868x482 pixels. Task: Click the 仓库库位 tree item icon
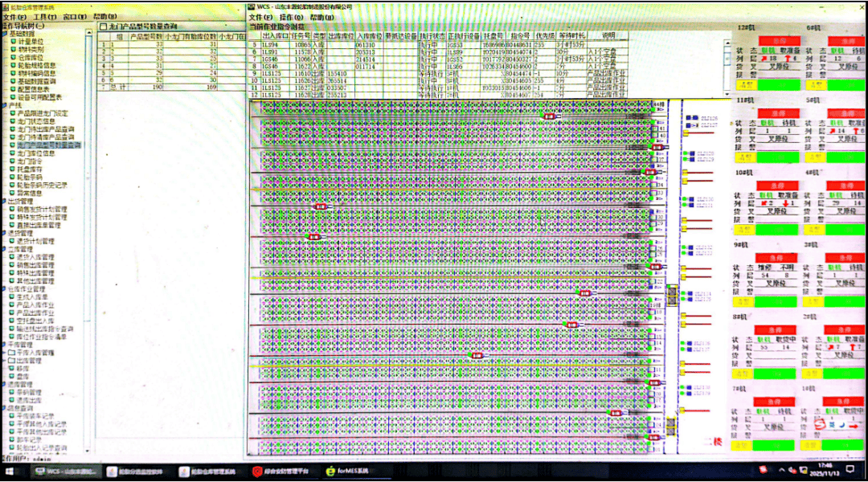12,58
